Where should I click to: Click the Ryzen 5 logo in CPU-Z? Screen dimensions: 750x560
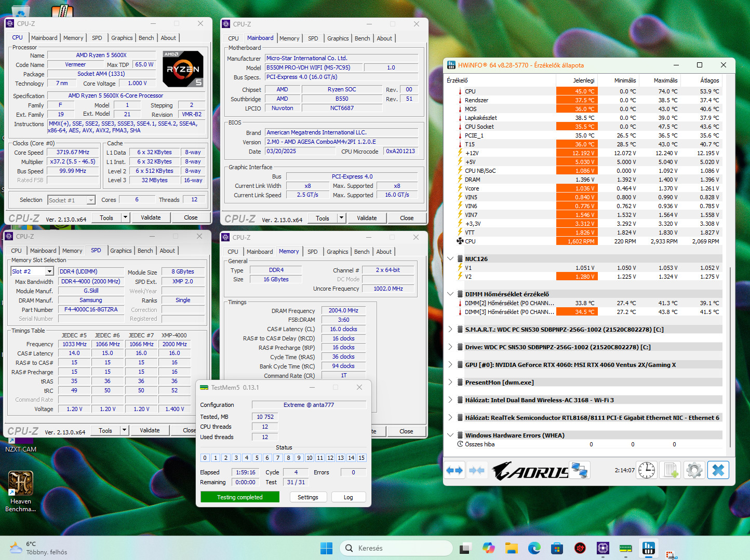click(183, 69)
